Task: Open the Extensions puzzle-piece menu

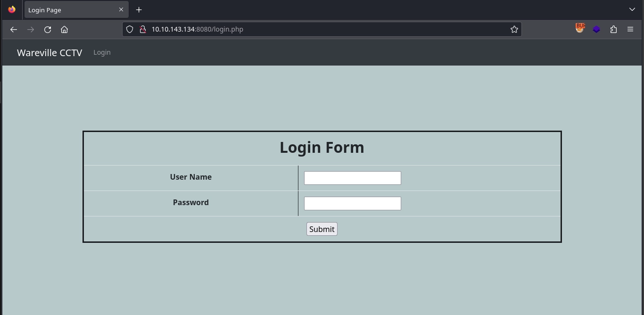Action: (613, 29)
